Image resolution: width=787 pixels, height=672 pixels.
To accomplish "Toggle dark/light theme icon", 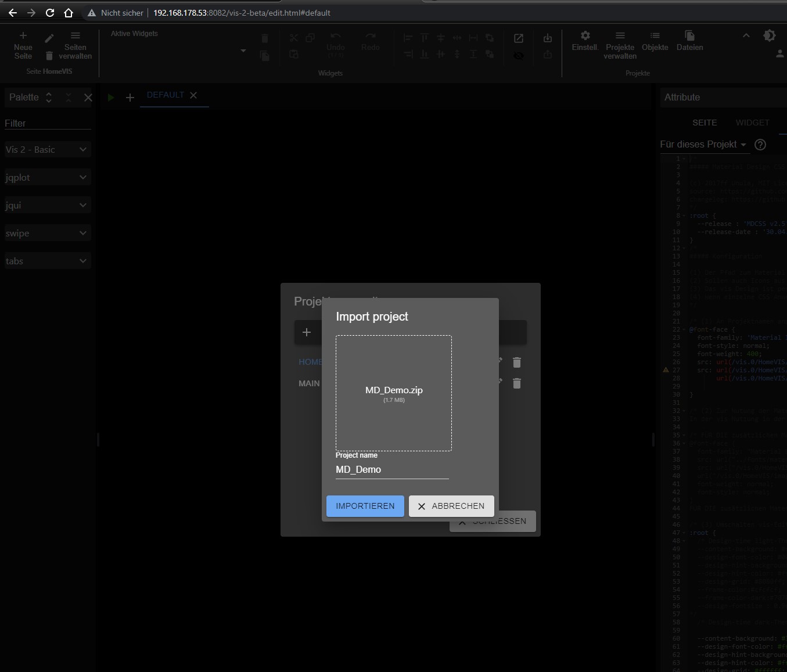I will point(770,35).
